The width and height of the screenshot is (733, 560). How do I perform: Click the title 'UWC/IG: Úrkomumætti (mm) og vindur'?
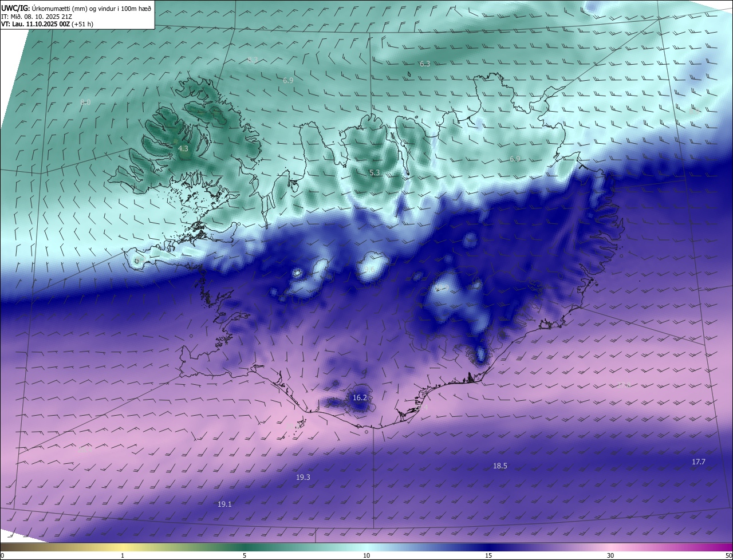pos(76,8)
